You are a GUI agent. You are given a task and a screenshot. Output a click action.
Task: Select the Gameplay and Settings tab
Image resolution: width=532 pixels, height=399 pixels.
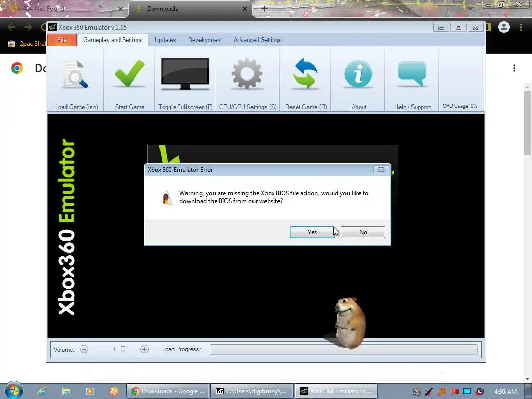click(113, 40)
